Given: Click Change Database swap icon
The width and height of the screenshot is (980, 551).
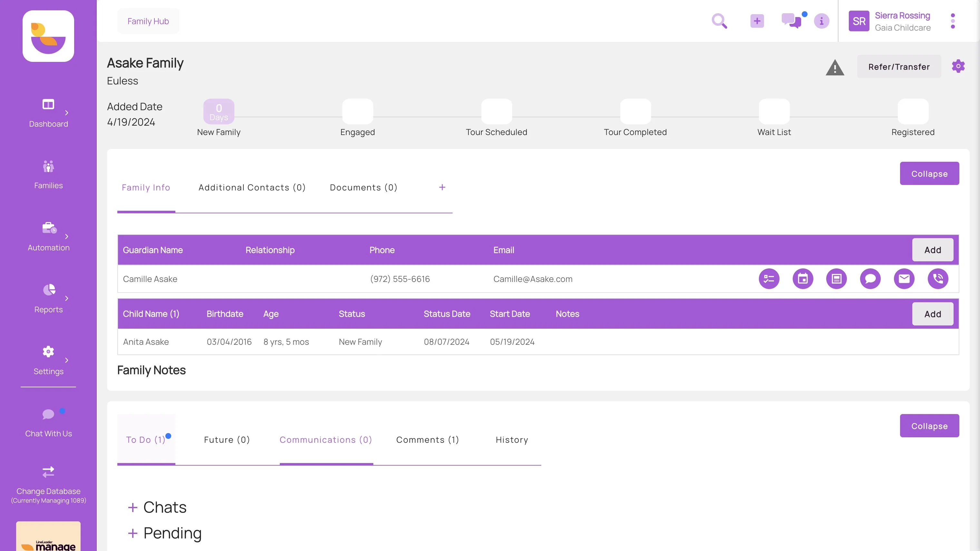Looking at the screenshot, I should [48, 472].
